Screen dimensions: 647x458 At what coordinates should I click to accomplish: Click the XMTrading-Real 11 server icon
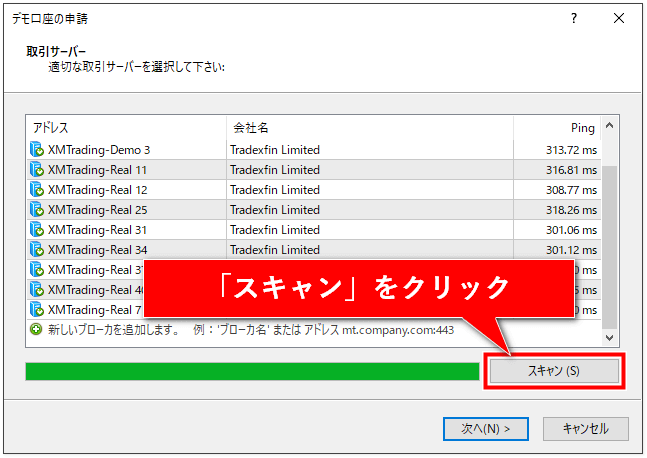point(37,170)
